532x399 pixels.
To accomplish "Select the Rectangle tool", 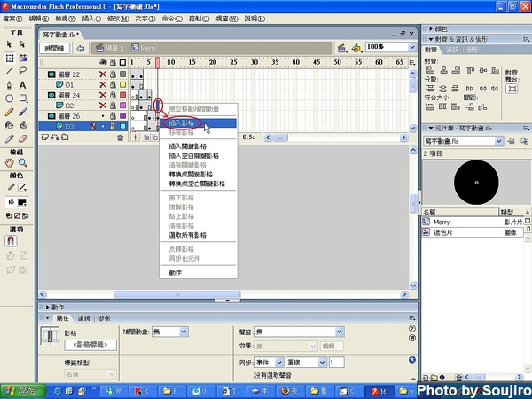I will tap(22, 98).
